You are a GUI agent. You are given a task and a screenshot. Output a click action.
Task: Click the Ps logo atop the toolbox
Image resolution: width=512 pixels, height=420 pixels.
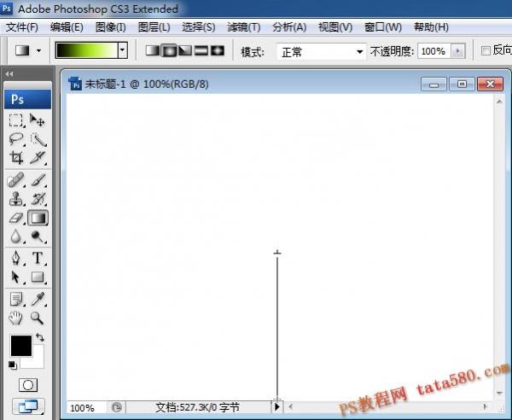(x=28, y=99)
